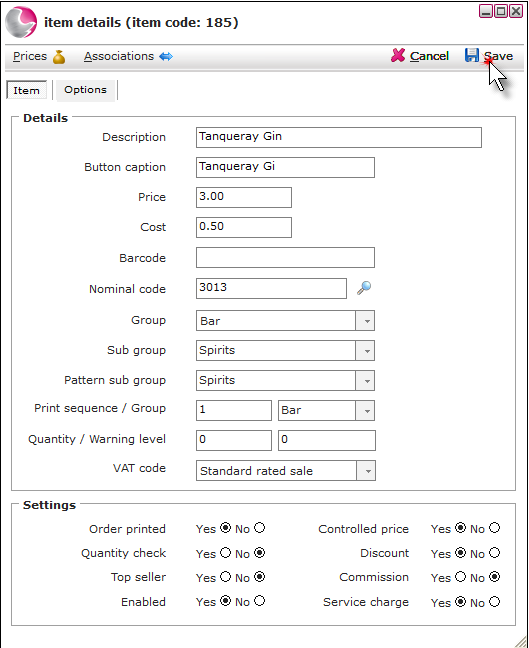Select No for Controlled price
The width and height of the screenshot is (529, 648).
tap(495, 528)
